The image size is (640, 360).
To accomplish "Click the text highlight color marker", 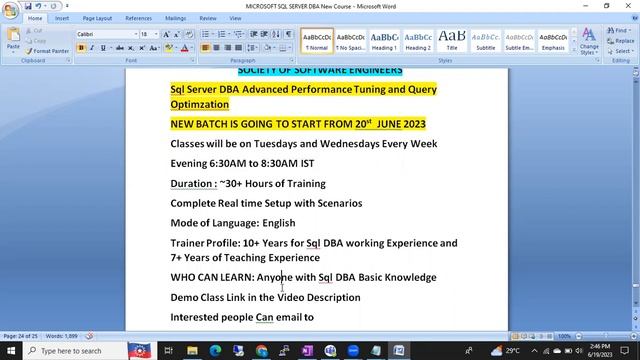I will (x=168, y=48).
